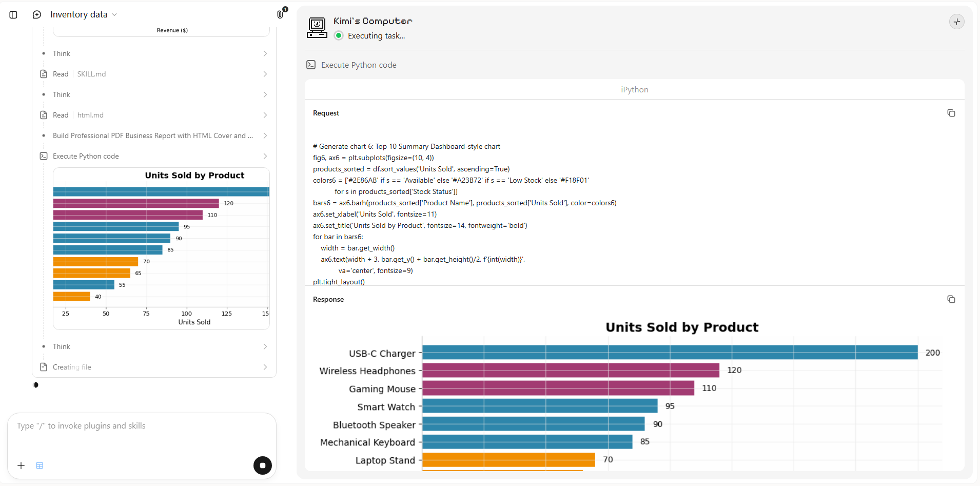
Task: Click the plus button in Kimi's Computer header
Action: click(x=956, y=22)
